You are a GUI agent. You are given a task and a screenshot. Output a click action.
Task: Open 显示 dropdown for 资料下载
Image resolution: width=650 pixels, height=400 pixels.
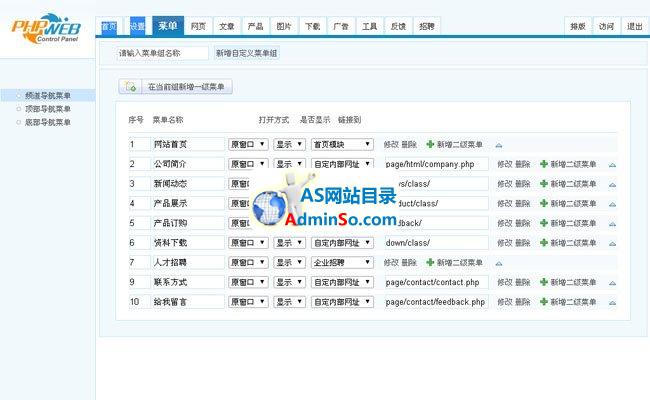tap(289, 243)
